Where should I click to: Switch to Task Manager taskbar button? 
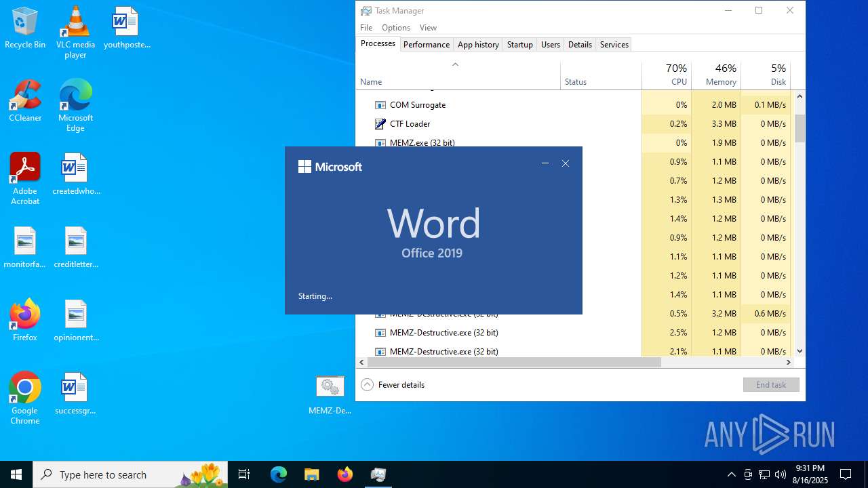pos(378,474)
